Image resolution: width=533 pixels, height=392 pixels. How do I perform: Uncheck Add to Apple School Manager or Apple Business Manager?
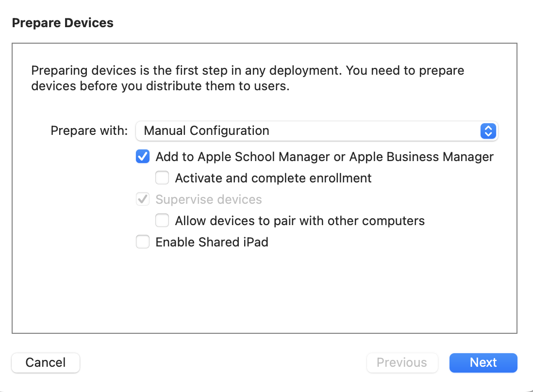pos(142,156)
